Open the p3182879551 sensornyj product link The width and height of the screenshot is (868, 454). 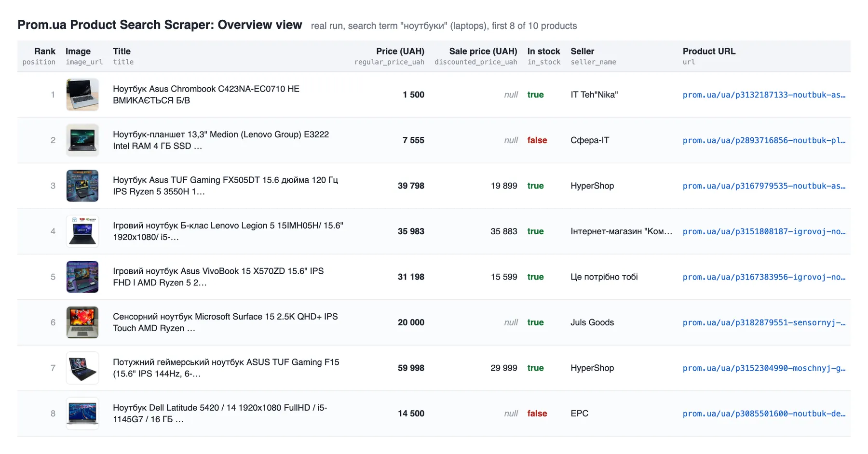(764, 322)
